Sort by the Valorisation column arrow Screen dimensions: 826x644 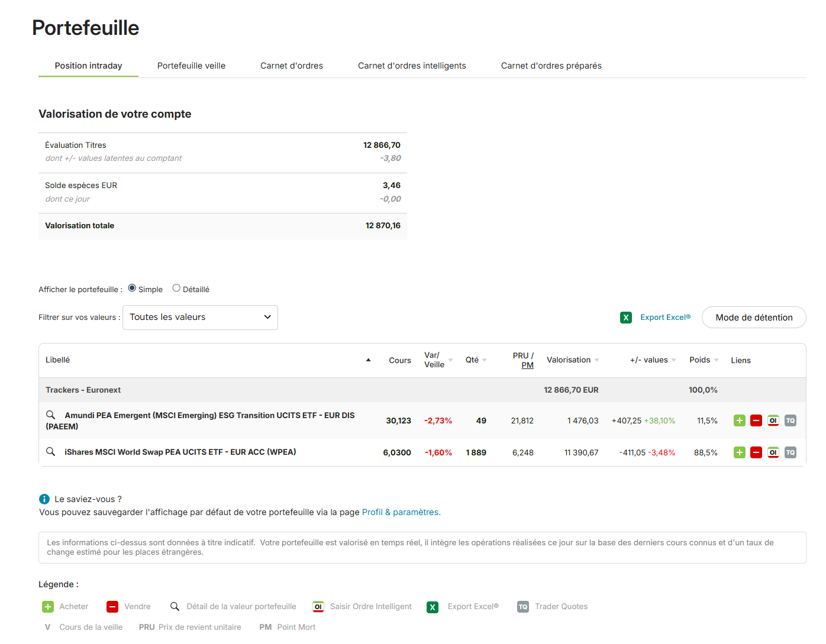tap(596, 360)
